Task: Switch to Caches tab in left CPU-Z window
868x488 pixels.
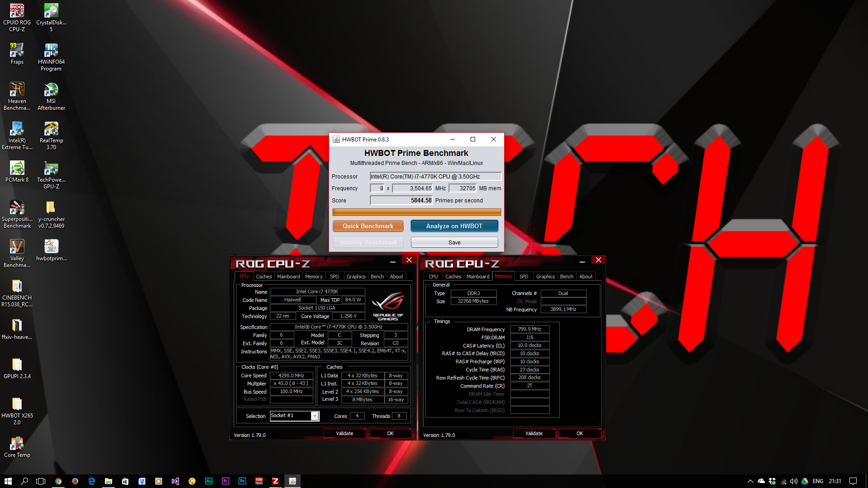Action: pos(264,277)
